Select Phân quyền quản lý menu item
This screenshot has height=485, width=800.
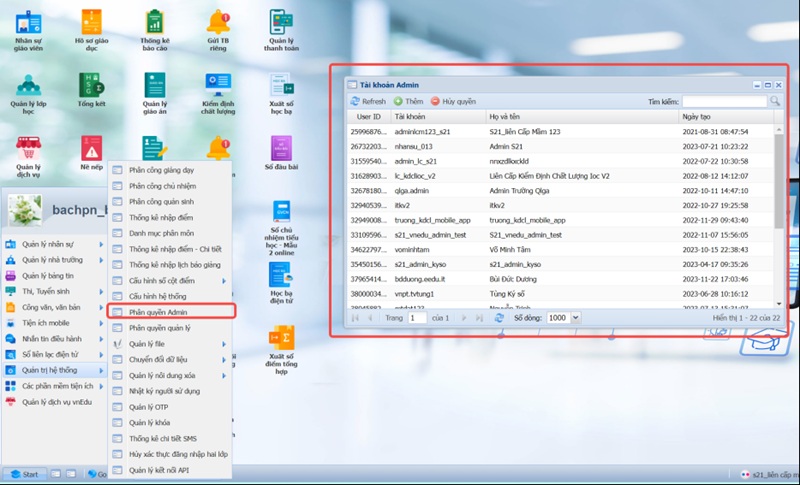tap(170, 328)
